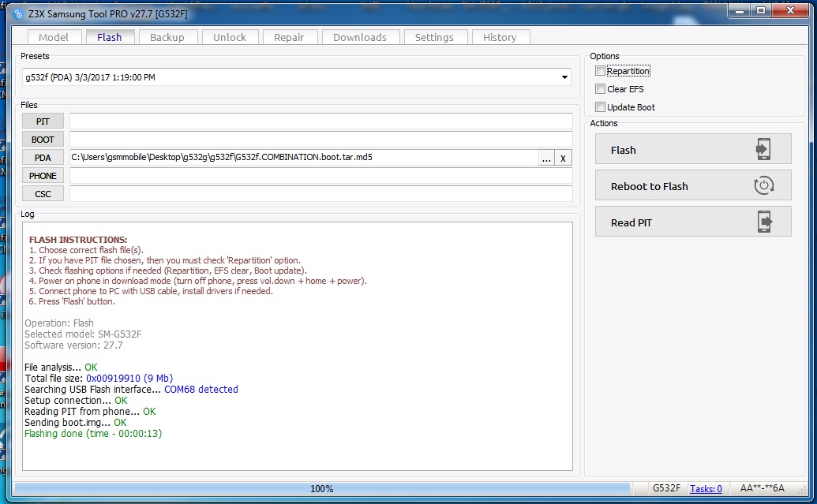Click the Z3X app icon in title bar

click(x=18, y=14)
